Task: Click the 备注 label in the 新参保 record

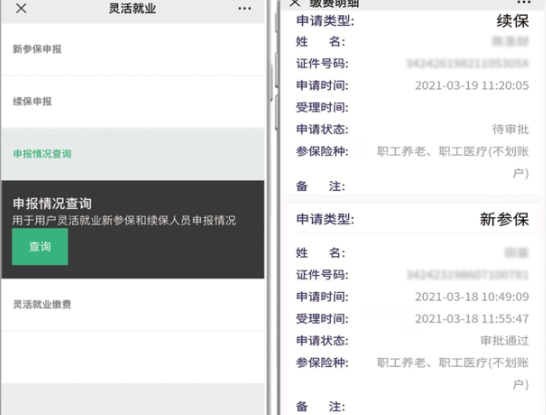Action: click(x=320, y=406)
